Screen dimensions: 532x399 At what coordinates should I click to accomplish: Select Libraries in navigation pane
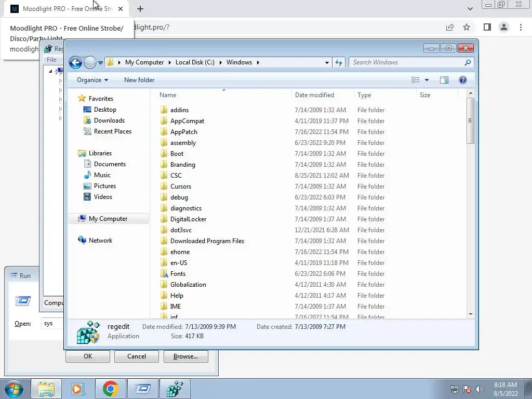100,153
